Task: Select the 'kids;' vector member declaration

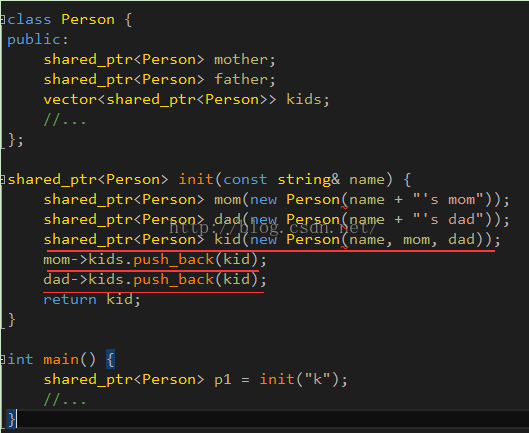Action: (308, 99)
